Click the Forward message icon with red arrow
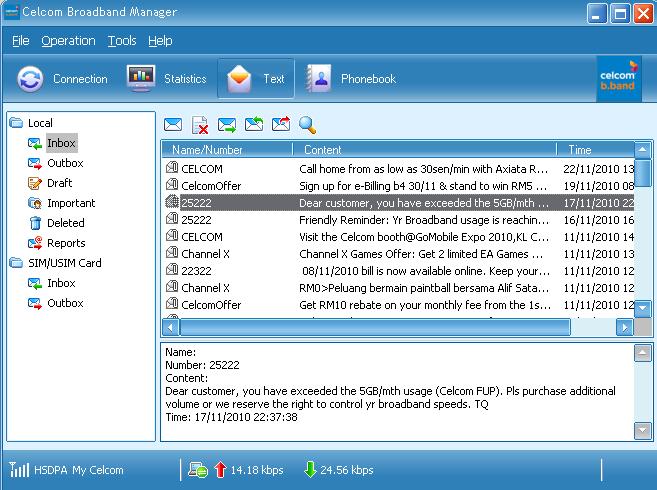657x490 pixels. click(281, 124)
